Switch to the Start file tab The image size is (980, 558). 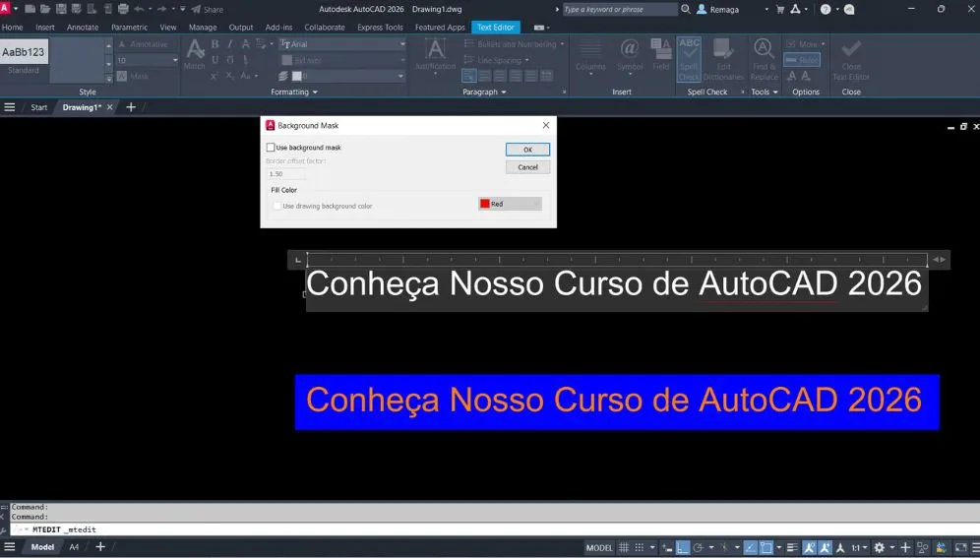[38, 107]
